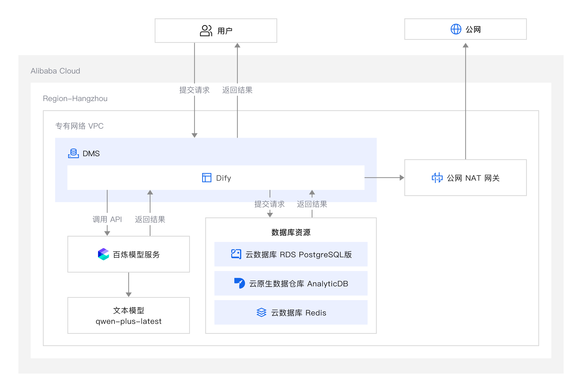Click the RDS PostgreSQL database icon
This screenshot has height=392, width=582.
click(x=236, y=254)
